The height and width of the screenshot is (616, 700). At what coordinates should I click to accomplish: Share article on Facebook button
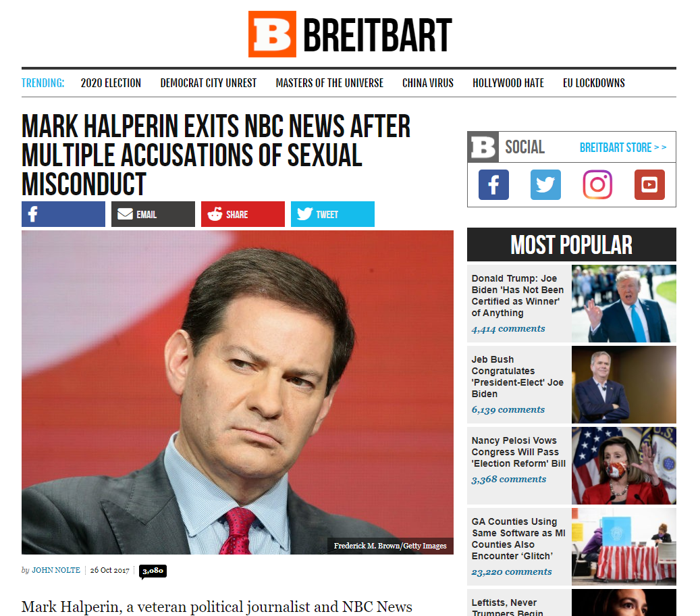pos(63,214)
